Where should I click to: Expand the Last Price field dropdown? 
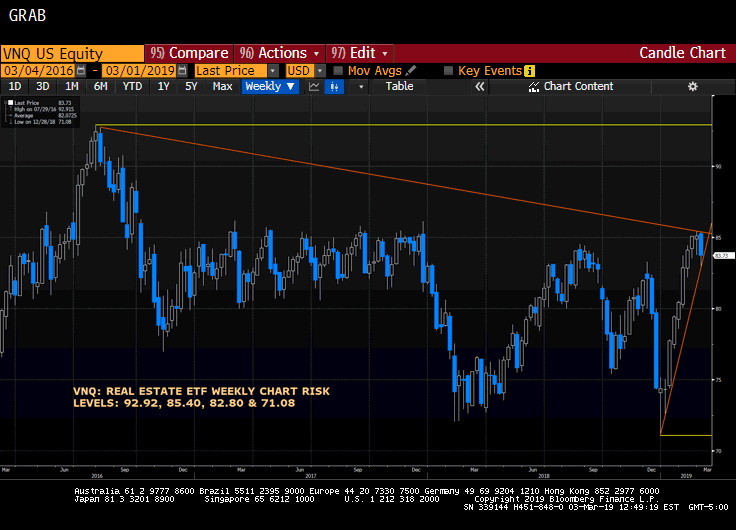(273, 71)
